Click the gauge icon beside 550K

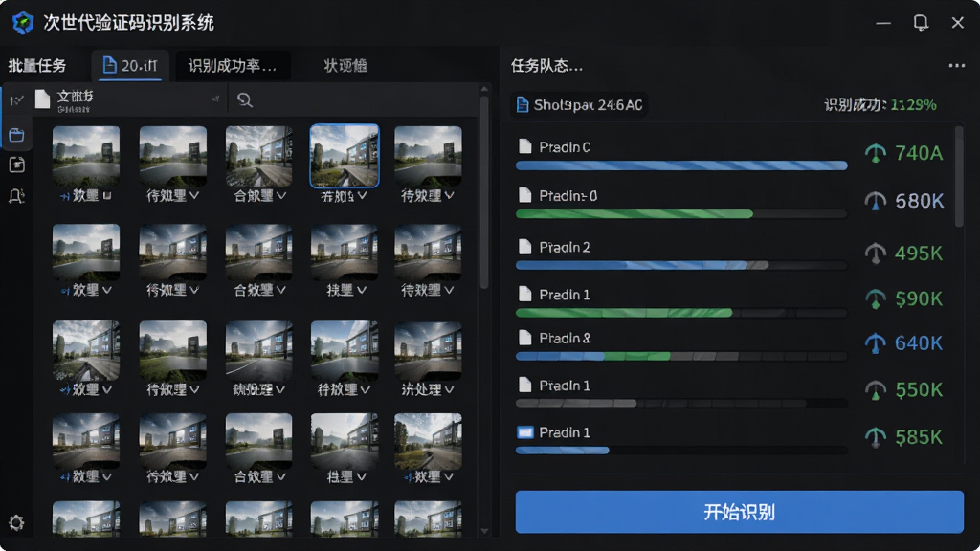875,390
